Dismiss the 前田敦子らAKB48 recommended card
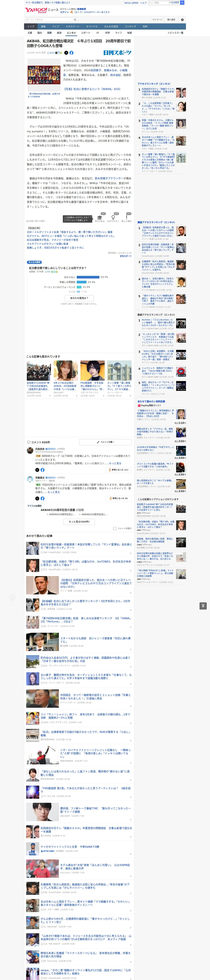Image resolution: width=210 pixels, height=980 pixels. pyautogui.click(x=50, y=396)
